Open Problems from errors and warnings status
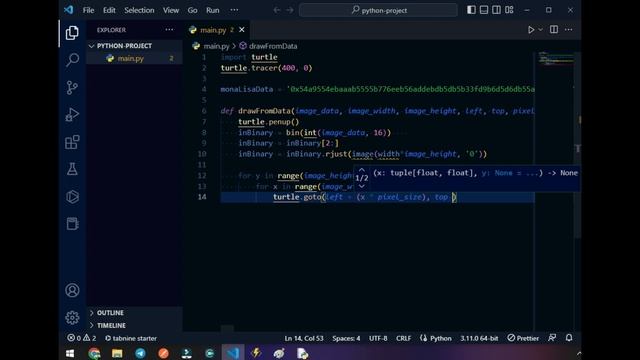This screenshot has height=360, width=640. tap(81, 338)
